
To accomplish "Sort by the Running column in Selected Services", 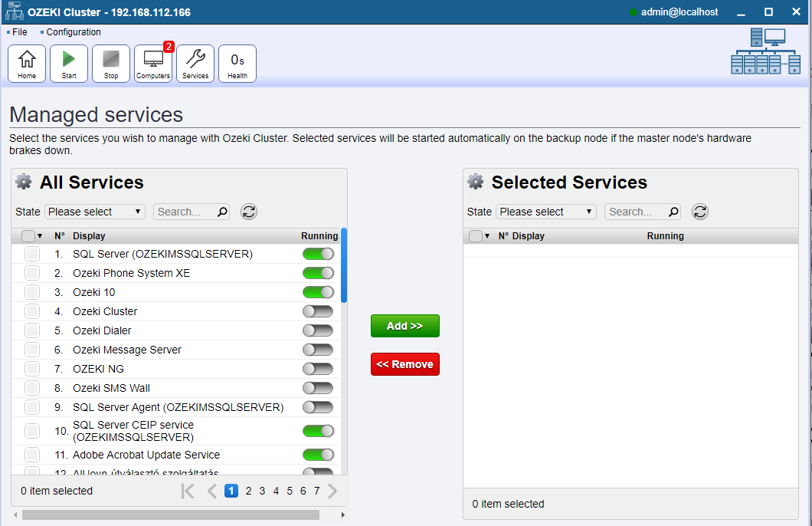I will (666, 236).
